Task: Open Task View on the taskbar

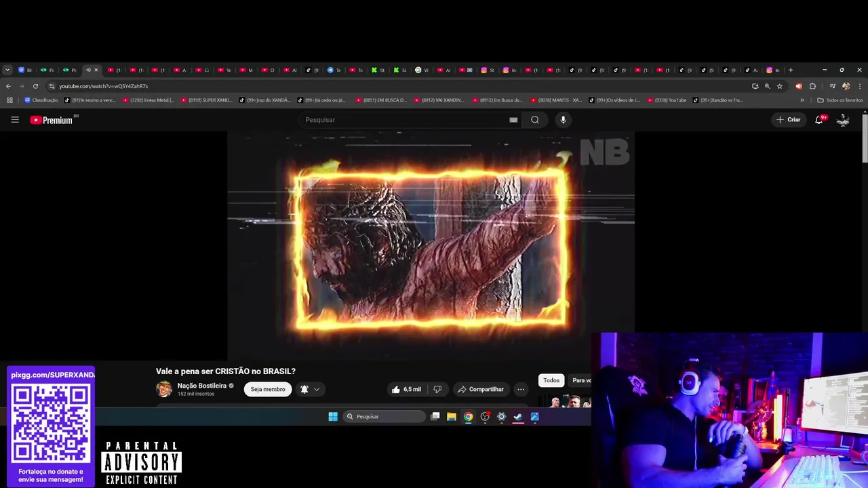Action: [435, 417]
